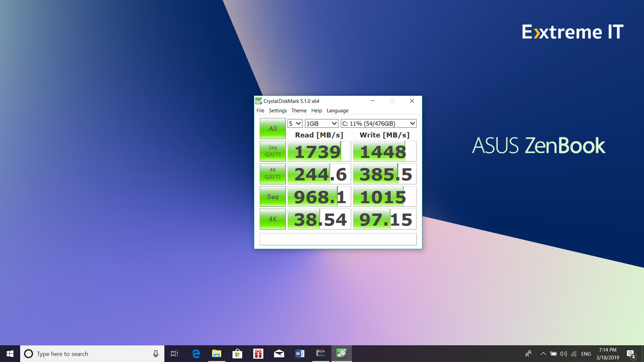Image resolution: width=644 pixels, height=362 pixels.
Task: Start the Seq Q32T1 benchmark test
Action: point(272,151)
